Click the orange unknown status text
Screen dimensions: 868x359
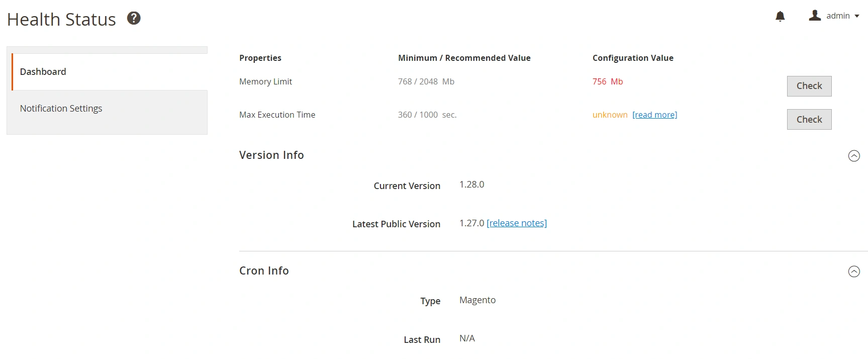click(610, 115)
